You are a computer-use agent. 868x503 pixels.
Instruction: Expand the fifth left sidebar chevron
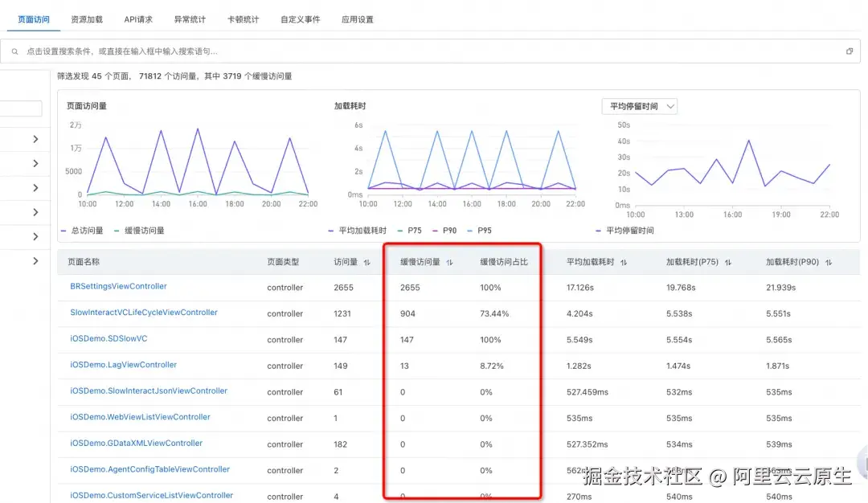coord(35,236)
